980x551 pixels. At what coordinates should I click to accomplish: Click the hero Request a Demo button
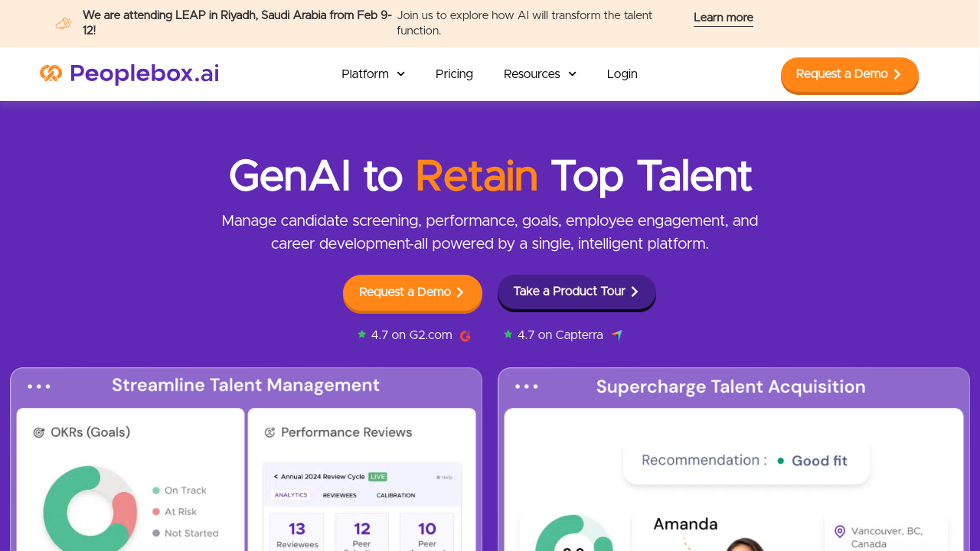(x=412, y=292)
